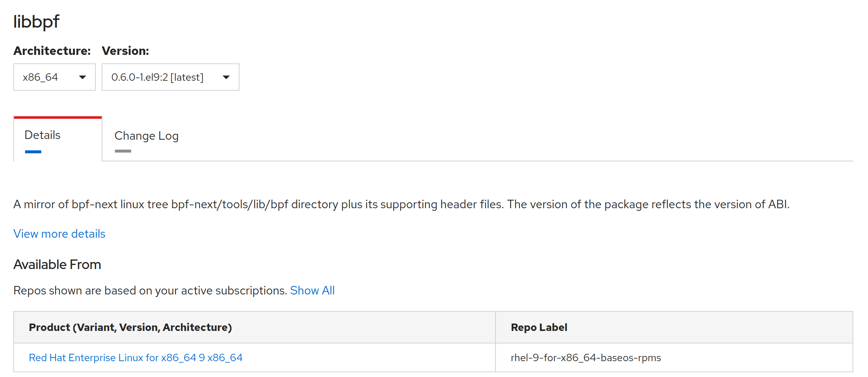Select the rhel-9-for-x86_64-baseos-rpms repo label cell
This screenshot has width=868, height=377.
pos(585,357)
